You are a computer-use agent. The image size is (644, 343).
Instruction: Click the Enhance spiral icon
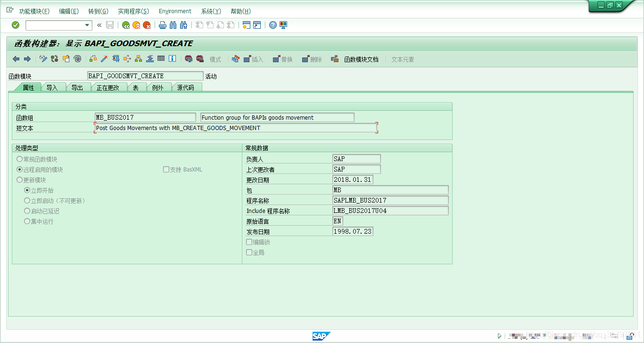click(x=77, y=59)
